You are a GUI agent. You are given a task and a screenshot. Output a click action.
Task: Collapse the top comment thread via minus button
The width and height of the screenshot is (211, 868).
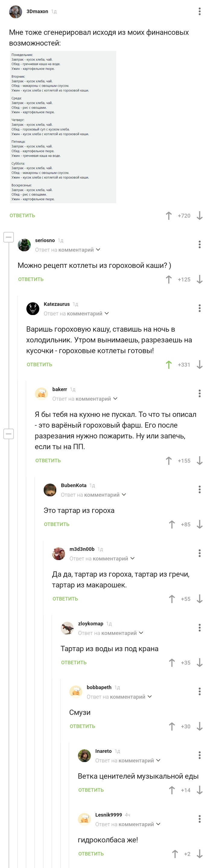tap(8, 238)
